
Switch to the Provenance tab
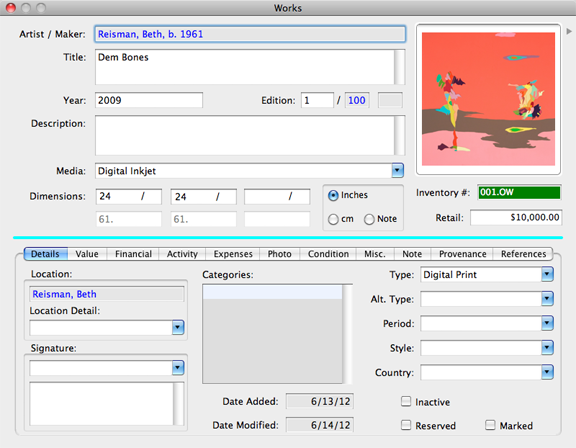[x=462, y=254]
